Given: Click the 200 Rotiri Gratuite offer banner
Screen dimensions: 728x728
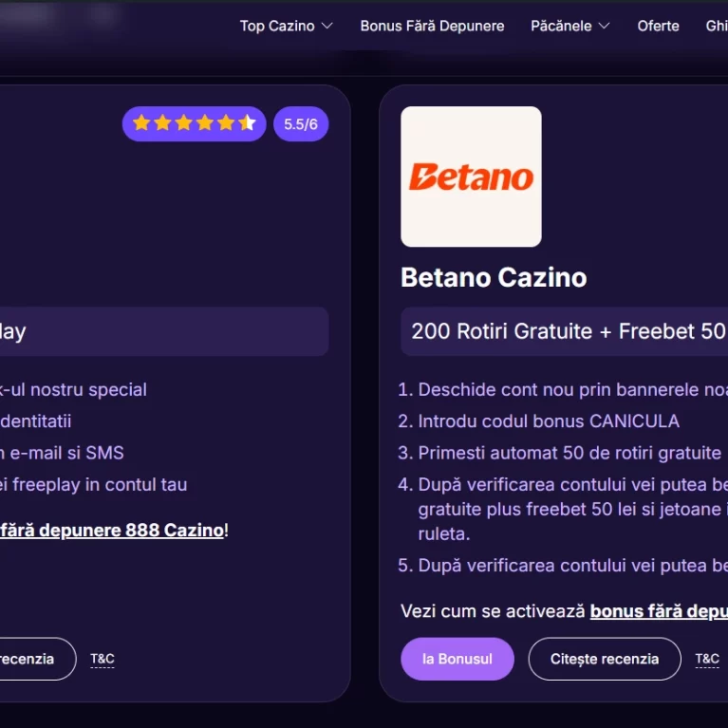Looking at the screenshot, I should (564, 331).
